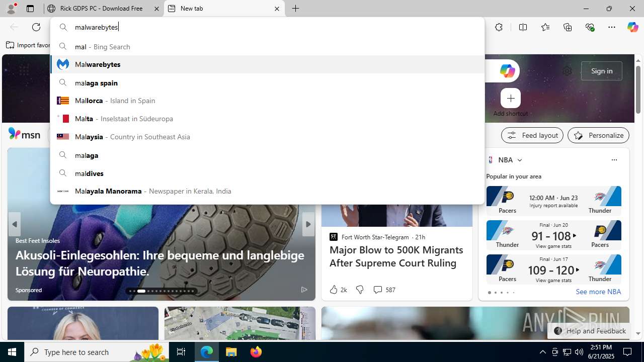Open the tab actions menu icon

click(x=30, y=9)
